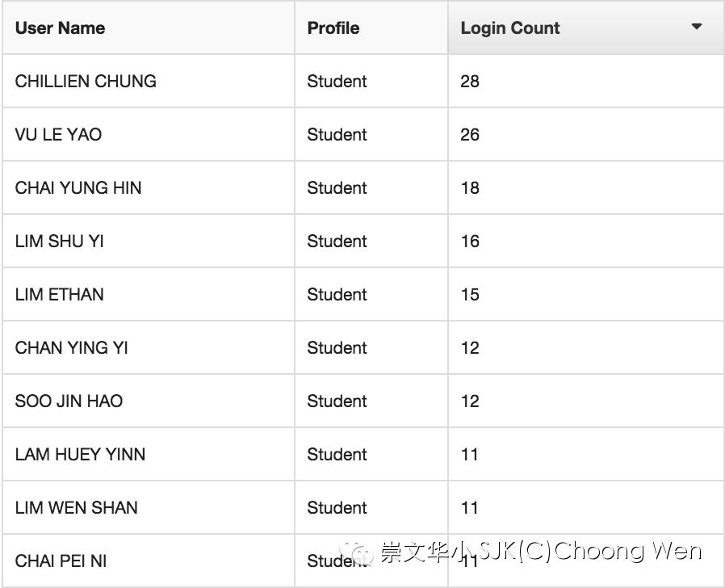Select the LAM HUEY YINN row
The image size is (725, 588).
tap(363, 454)
